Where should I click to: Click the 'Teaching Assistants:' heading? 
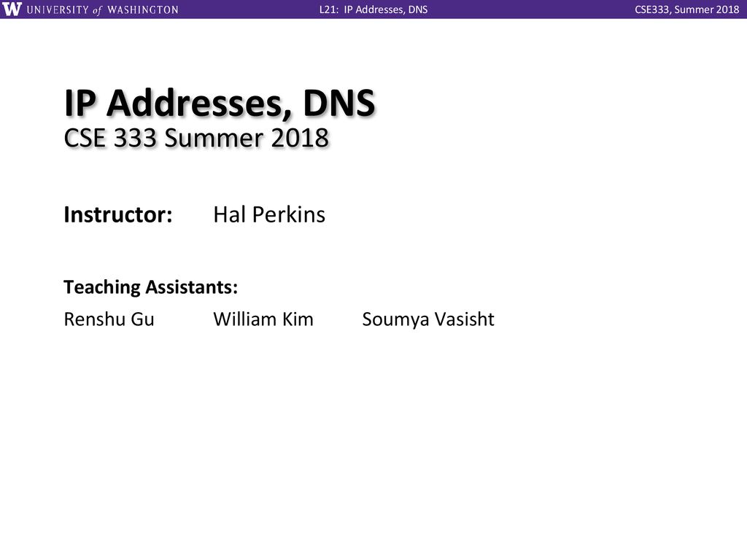click(x=150, y=287)
